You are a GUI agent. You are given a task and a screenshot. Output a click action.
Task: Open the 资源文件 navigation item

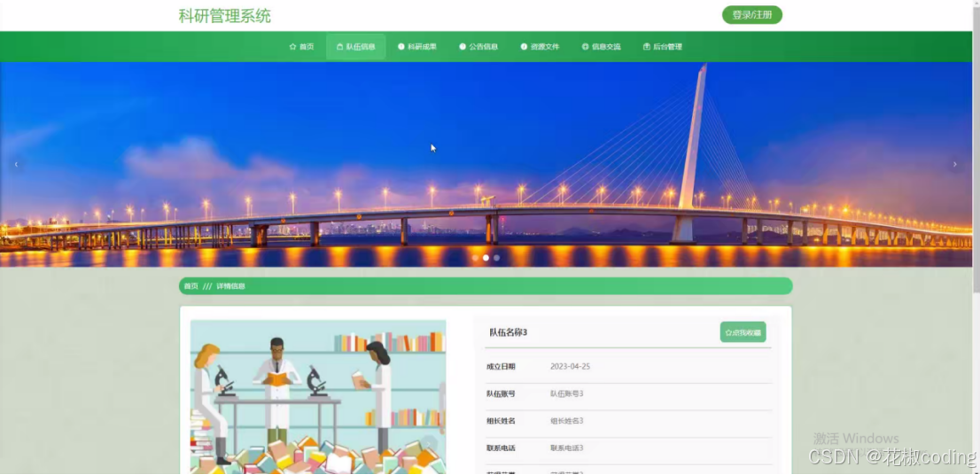tap(540, 47)
